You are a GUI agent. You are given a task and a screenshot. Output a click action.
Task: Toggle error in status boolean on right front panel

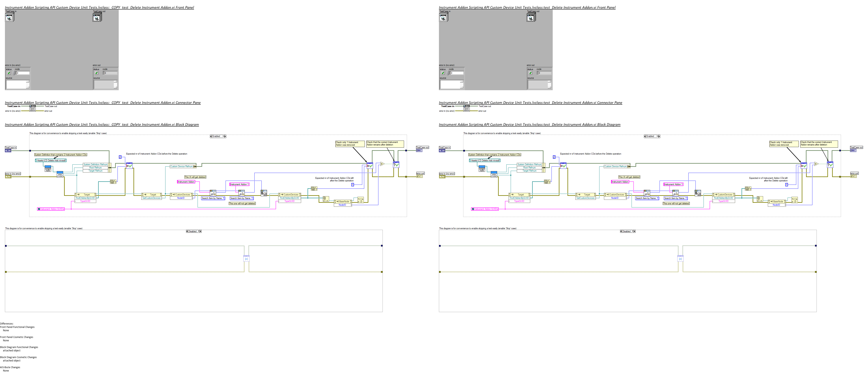(x=443, y=73)
